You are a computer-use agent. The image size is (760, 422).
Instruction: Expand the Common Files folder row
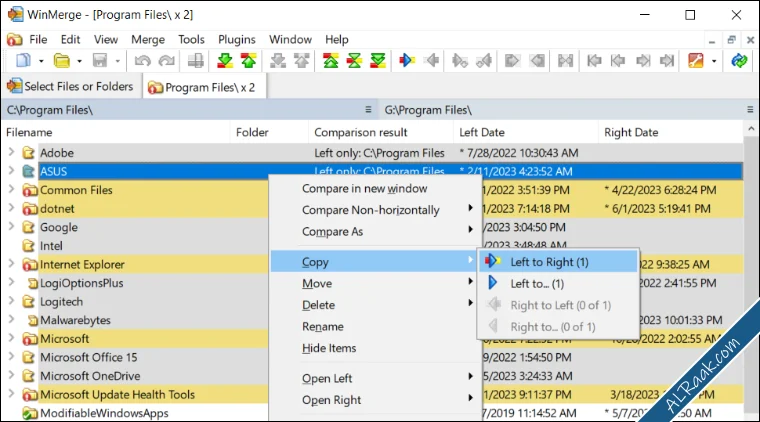click(11, 189)
